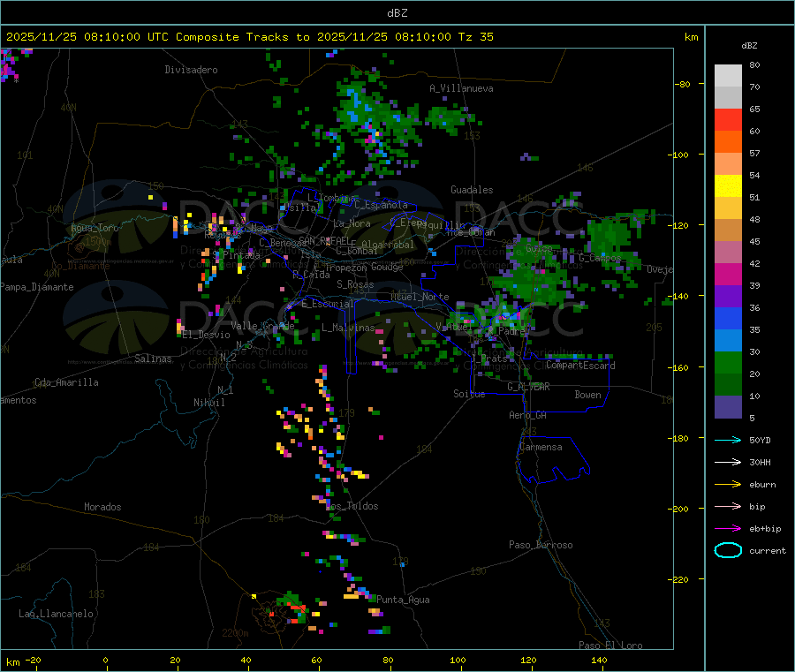The width and height of the screenshot is (795, 672).
Task: Click the eb+bip magenta arrow legend icon
Action: tap(728, 528)
